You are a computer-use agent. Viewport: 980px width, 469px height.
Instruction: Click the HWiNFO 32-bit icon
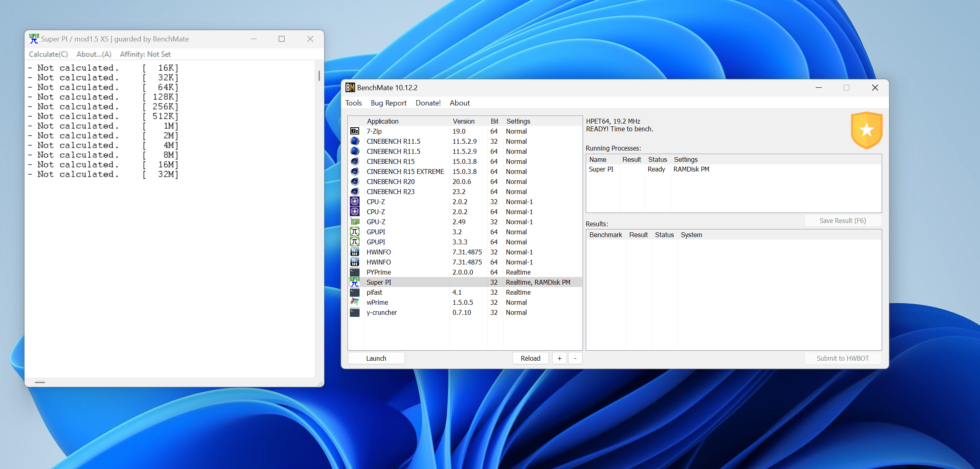tap(355, 252)
